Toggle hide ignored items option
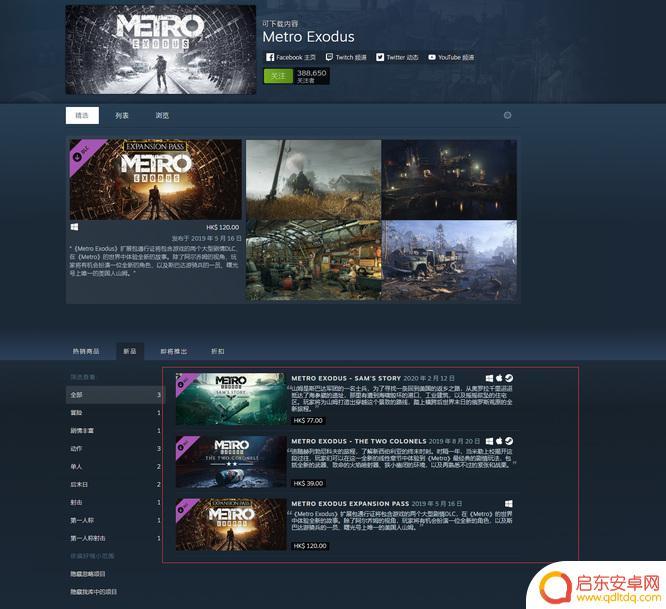 click(87, 574)
